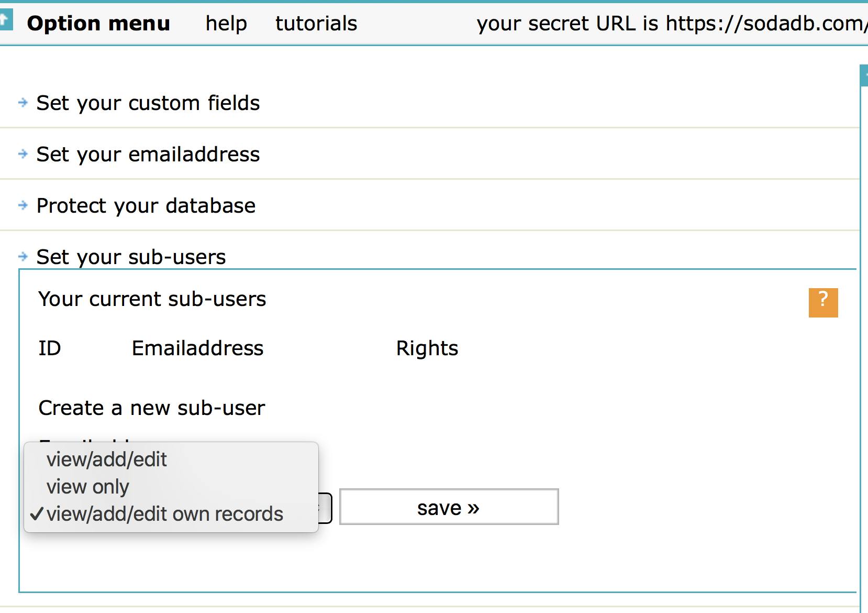Expand the 'Protect your database' section

coord(146,206)
